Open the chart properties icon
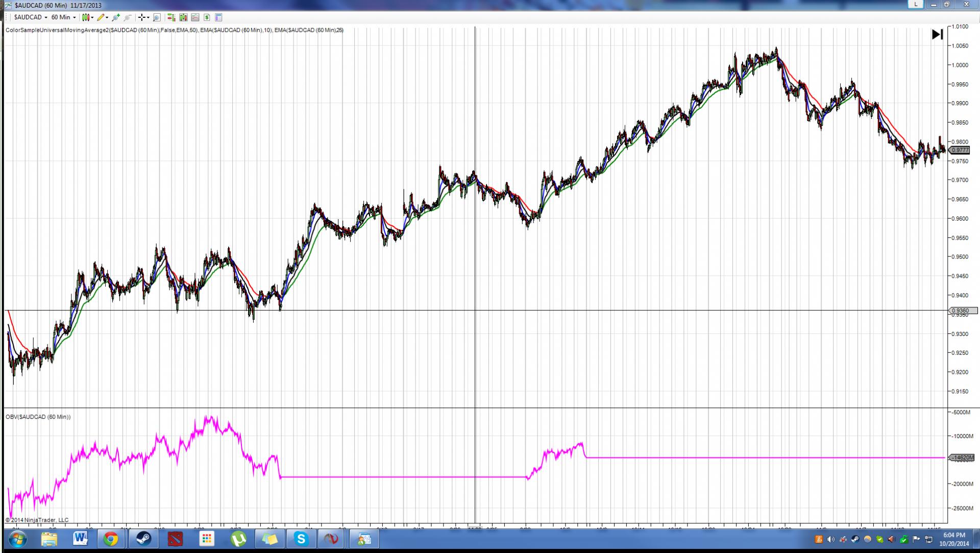The height and width of the screenshot is (553, 980). (218, 17)
